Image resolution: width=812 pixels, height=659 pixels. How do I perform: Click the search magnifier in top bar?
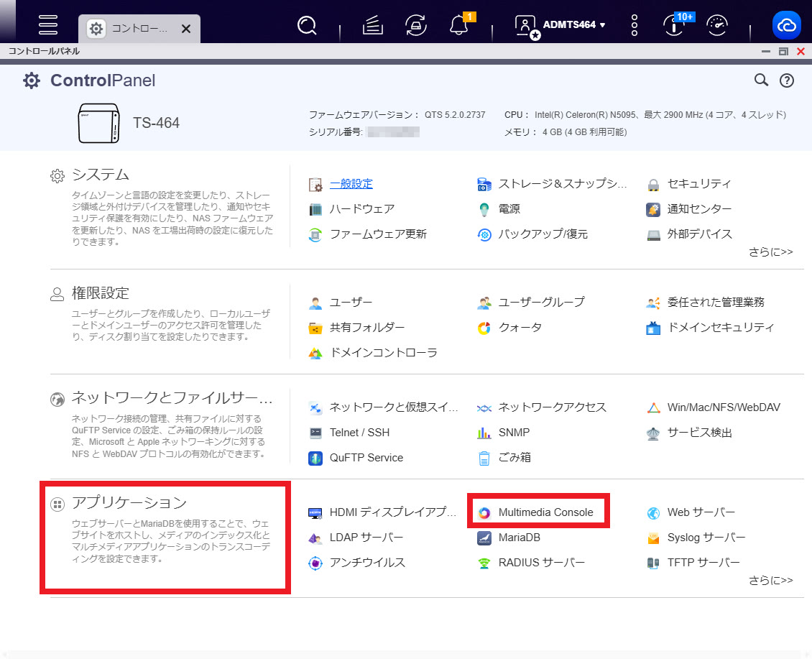pyautogui.click(x=307, y=25)
